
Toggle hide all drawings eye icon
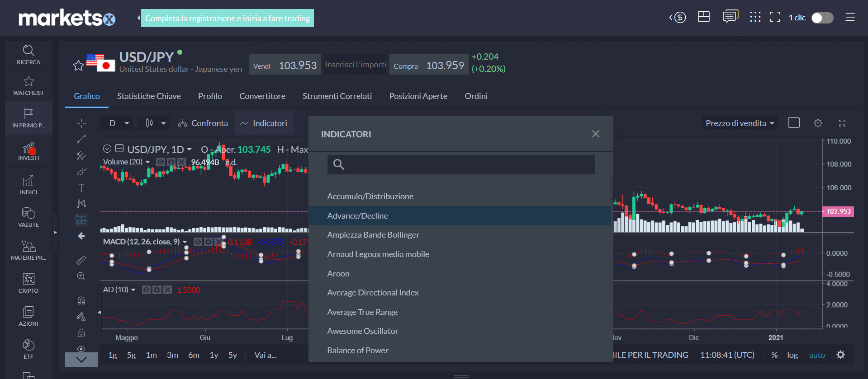[81, 349]
